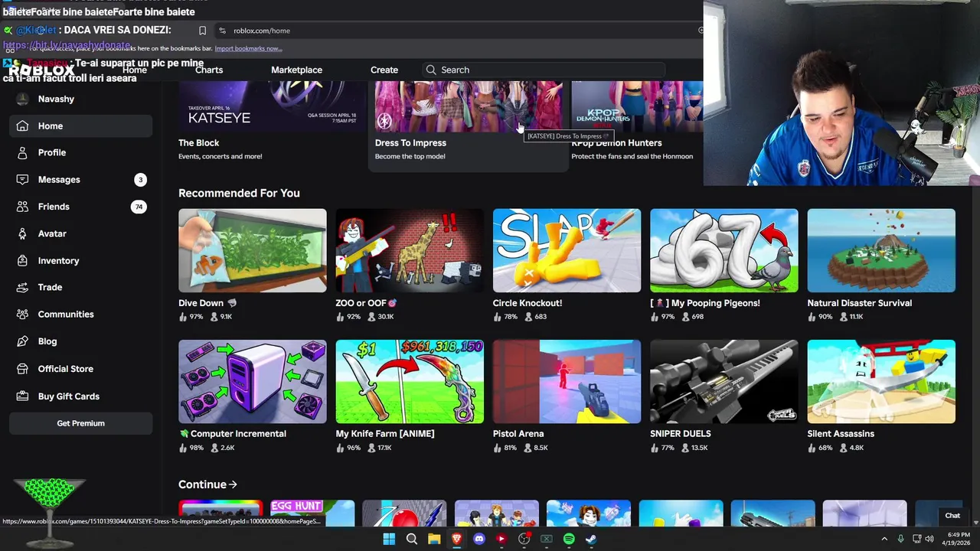Click the network icon in the system tray
The height and width of the screenshot is (551, 980).
tap(916, 539)
